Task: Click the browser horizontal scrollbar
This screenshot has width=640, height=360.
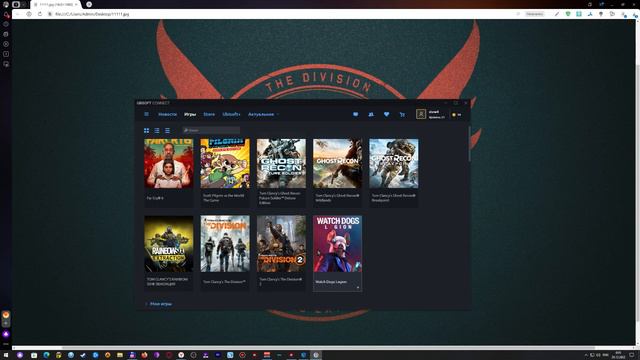Action: pyautogui.click(x=328, y=348)
